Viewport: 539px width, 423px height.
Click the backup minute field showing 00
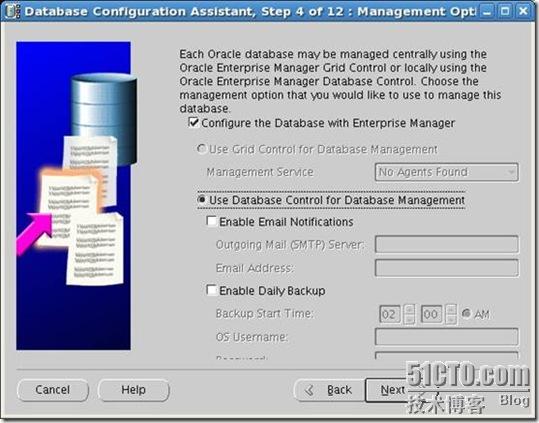pyautogui.click(x=431, y=314)
